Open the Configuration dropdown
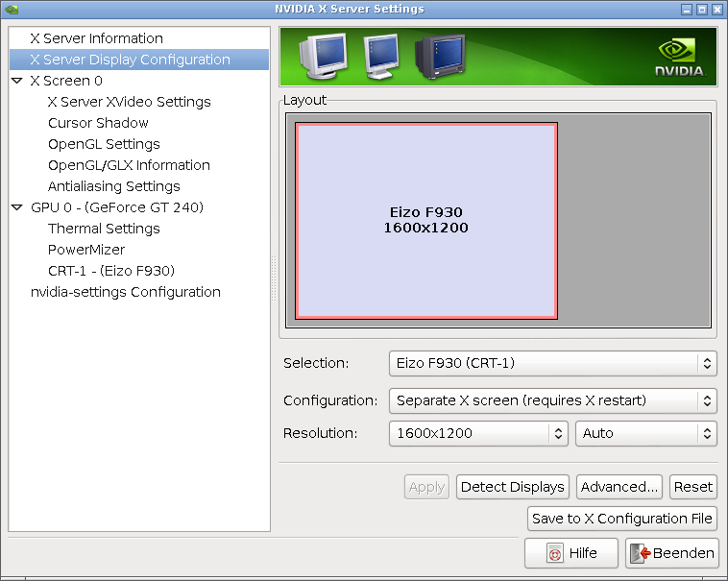Image resolution: width=728 pixels, height=581 pixels. click(552, 400)
